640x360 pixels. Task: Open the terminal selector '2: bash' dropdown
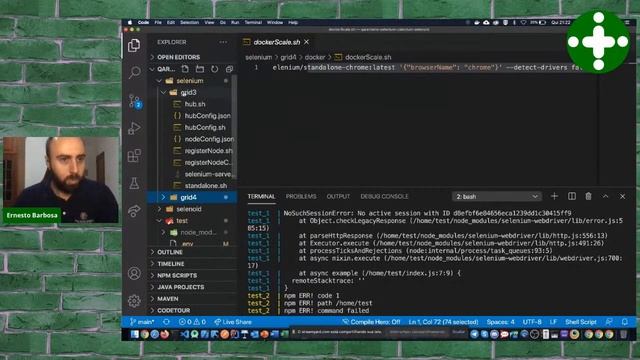[497, 197]
